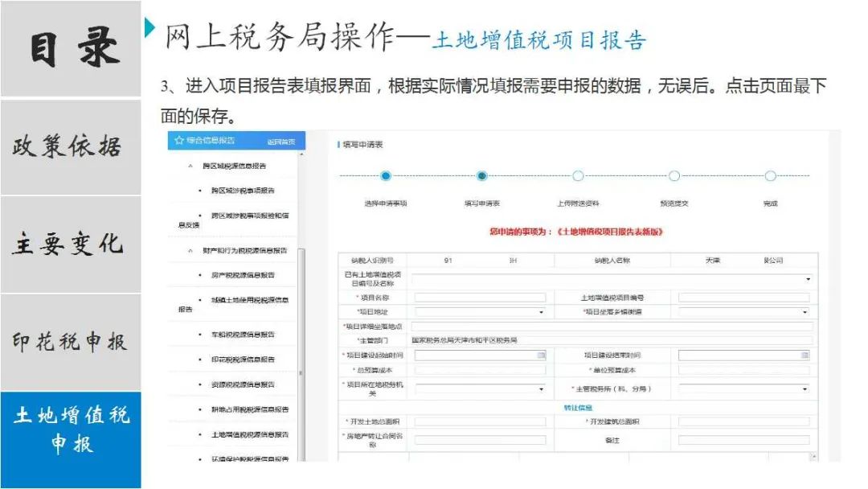Click into the 项目名称 input field
Screen dimensions: 868x489
pyautogui.click(x=481, y=298)
